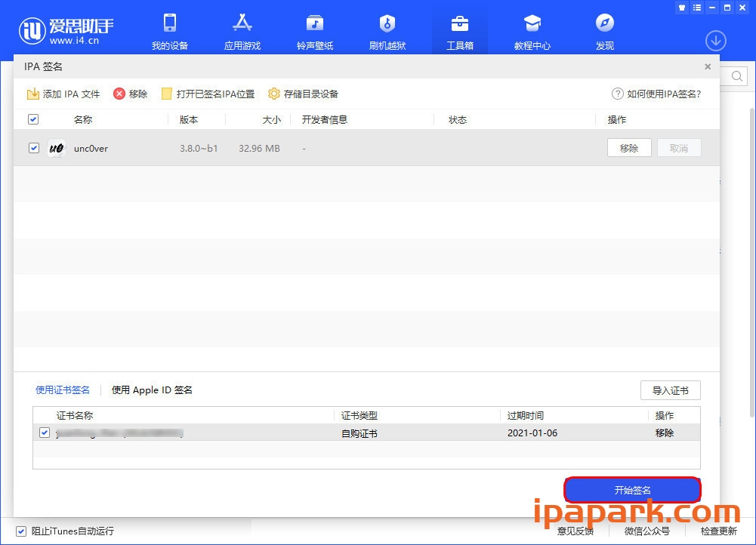
Task: Open the 我的设备 devices section icon
Action: pyautogui.click(x=169, y=29)
